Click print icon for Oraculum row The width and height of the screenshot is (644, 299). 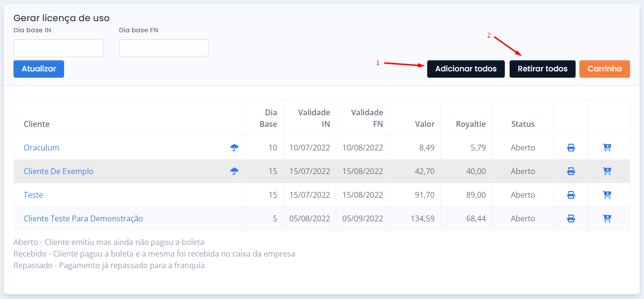click(571, 148)
